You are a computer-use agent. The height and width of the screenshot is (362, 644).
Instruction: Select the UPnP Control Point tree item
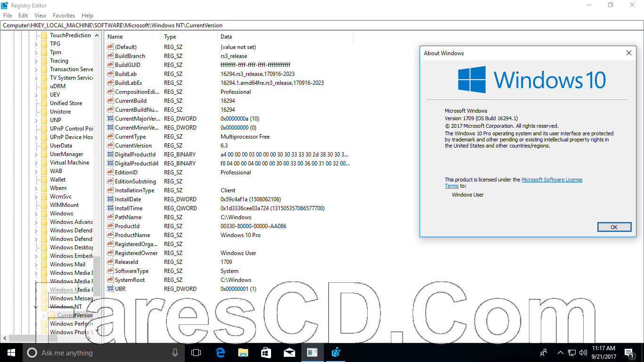[x=71, y=129]
